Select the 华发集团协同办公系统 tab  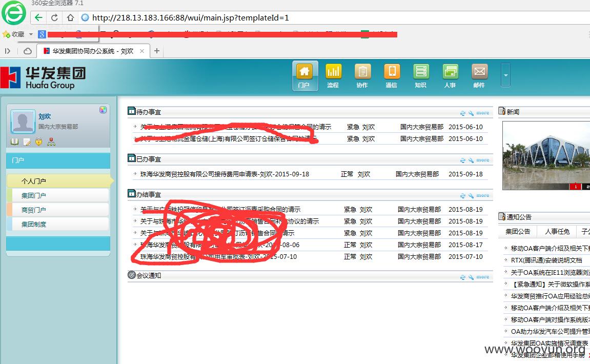coord(93,51)
